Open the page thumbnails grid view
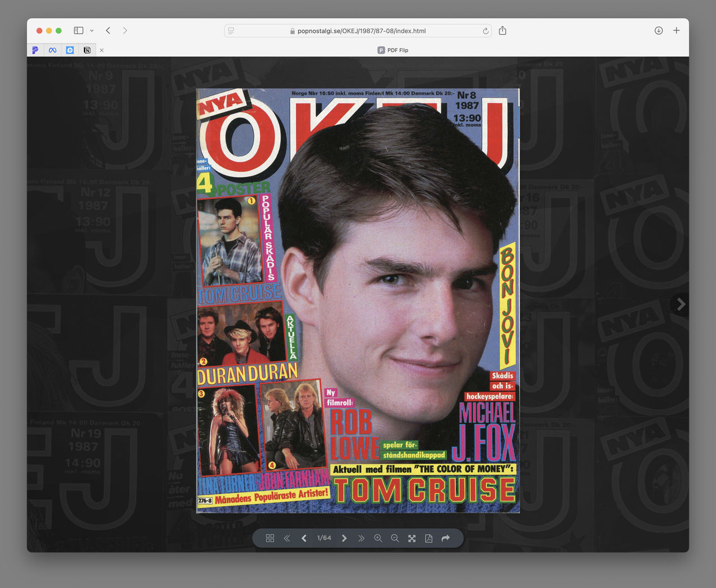The image size is (716, 588). pyautogui.click(x=270, y=538)
